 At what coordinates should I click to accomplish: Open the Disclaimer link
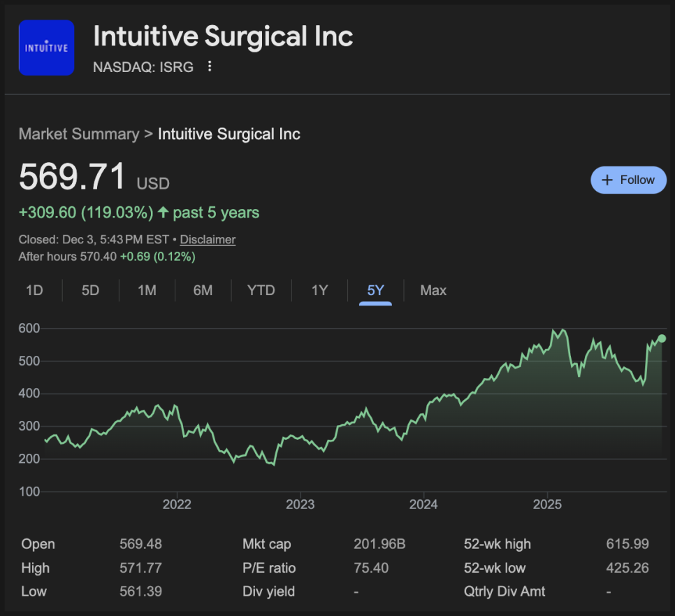pos(208,239)
